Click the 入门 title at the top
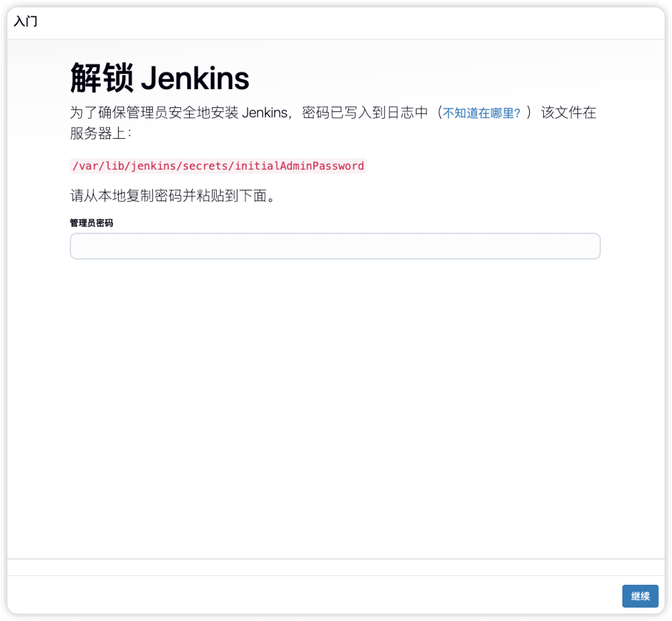The image size is (672, 621). (25, 21)
